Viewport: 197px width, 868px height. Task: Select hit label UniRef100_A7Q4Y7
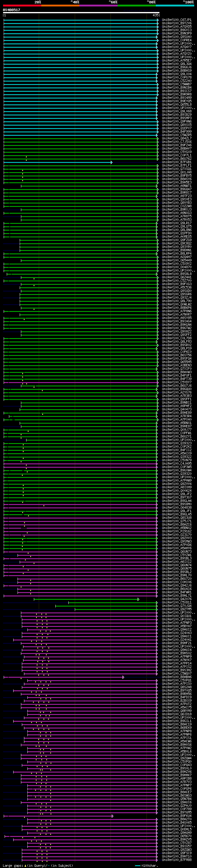[x=176, y=47]
